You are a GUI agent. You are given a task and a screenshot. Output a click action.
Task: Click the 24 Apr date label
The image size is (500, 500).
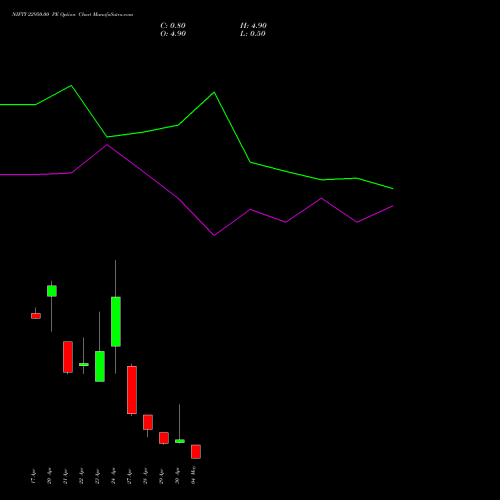pyautogui.click(x=113, y=477)
